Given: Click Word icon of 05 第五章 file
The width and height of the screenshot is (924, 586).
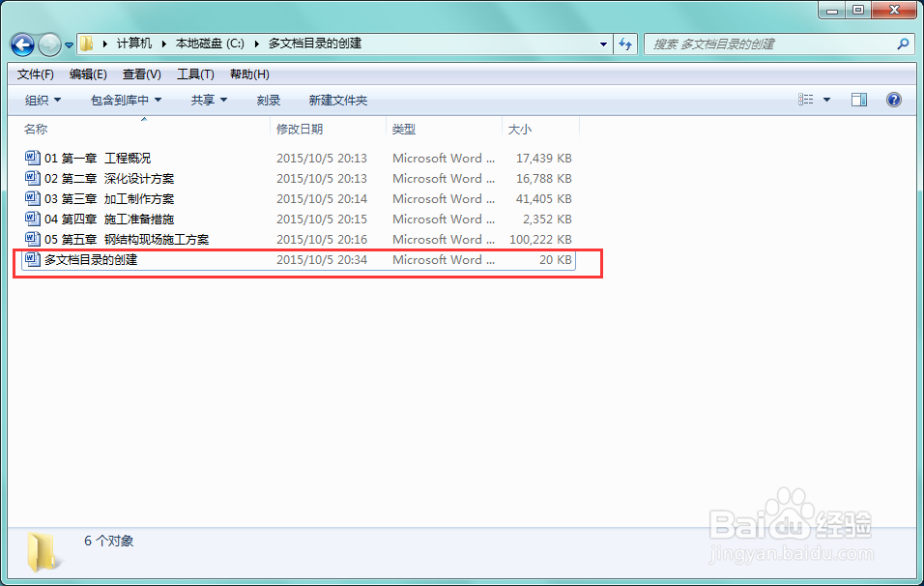Looking at the screenshot, I should click(33, 240).
